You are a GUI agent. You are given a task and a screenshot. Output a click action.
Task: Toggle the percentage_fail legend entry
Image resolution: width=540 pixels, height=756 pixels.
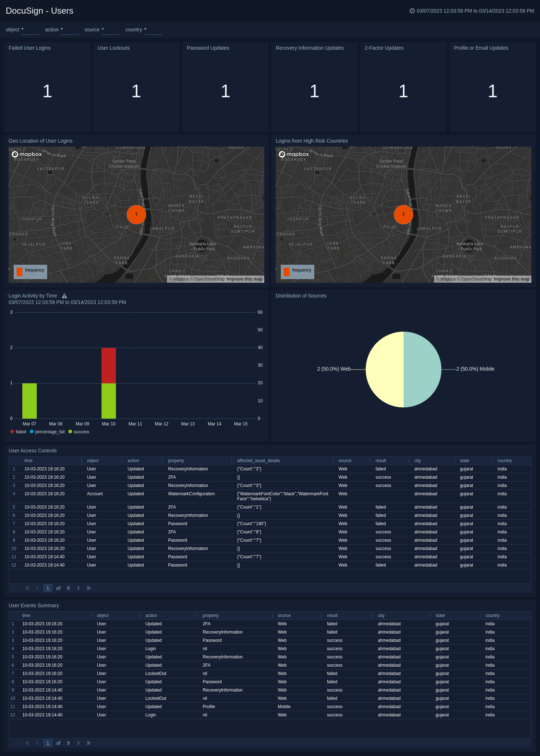[x=47, y=432]
